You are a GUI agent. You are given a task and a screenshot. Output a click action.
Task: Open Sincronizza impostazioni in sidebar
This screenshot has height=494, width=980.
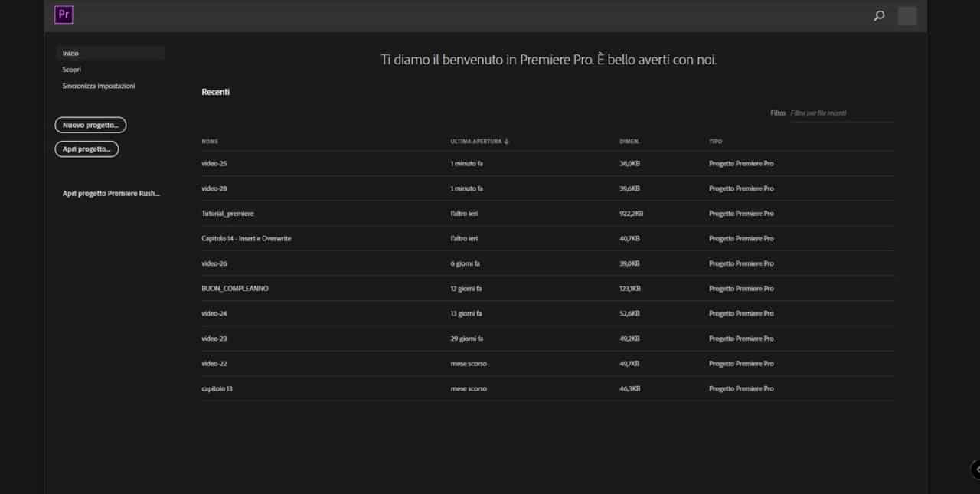point(99,87)
